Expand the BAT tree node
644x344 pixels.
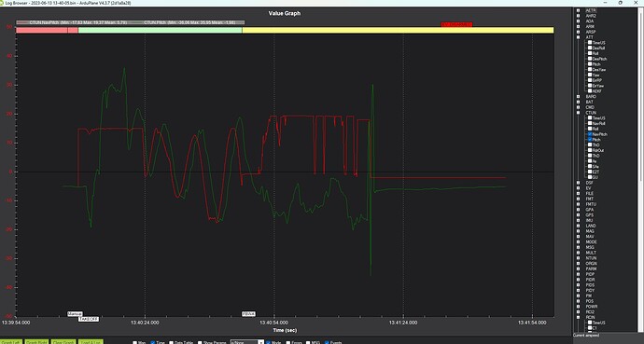coord(579,102)
